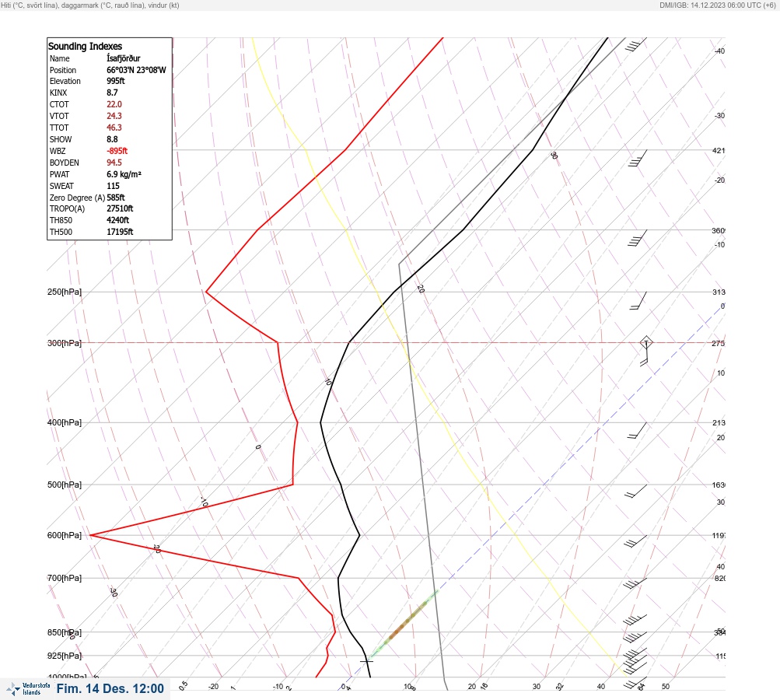Click the '850[hPa]' pressure label

(65, 632)
